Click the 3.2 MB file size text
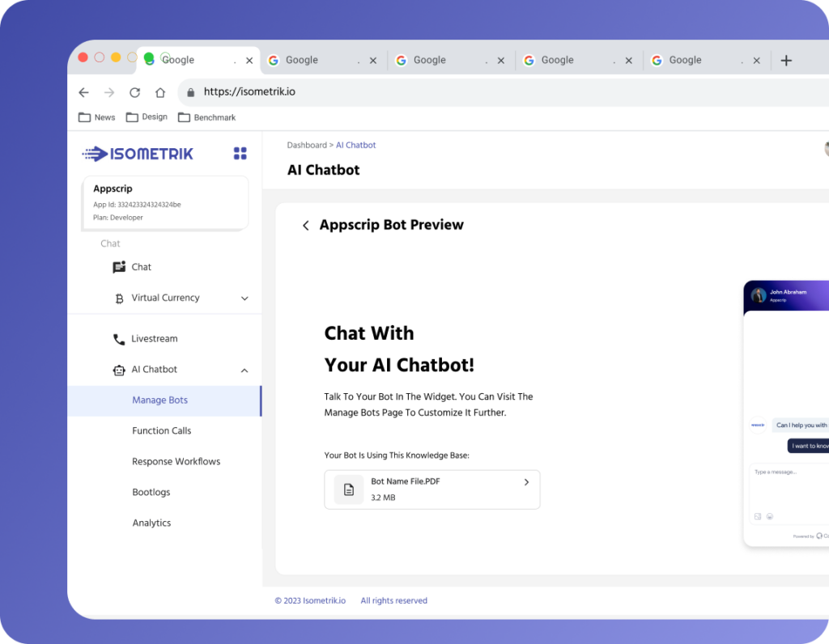The width and height of the screenshot is (829, 644). (x=383, y=498)
